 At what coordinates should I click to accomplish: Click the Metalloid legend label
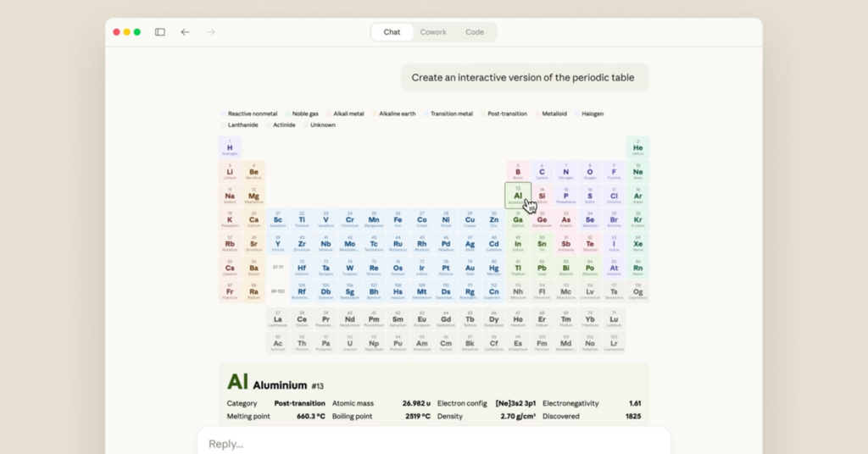click(x=554, y=113)
